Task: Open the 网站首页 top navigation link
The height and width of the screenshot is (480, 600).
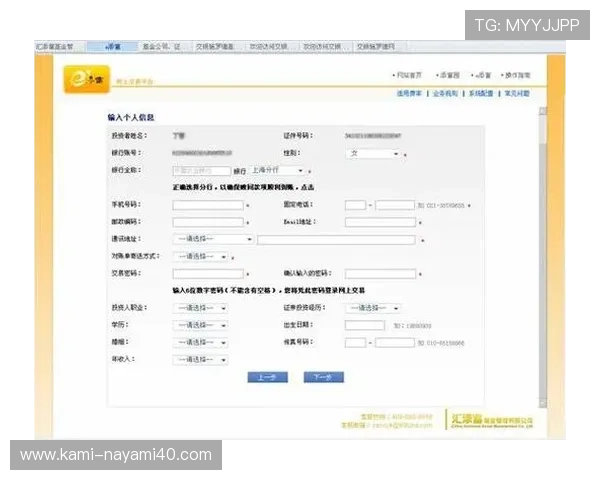Action: coord(409,75)
